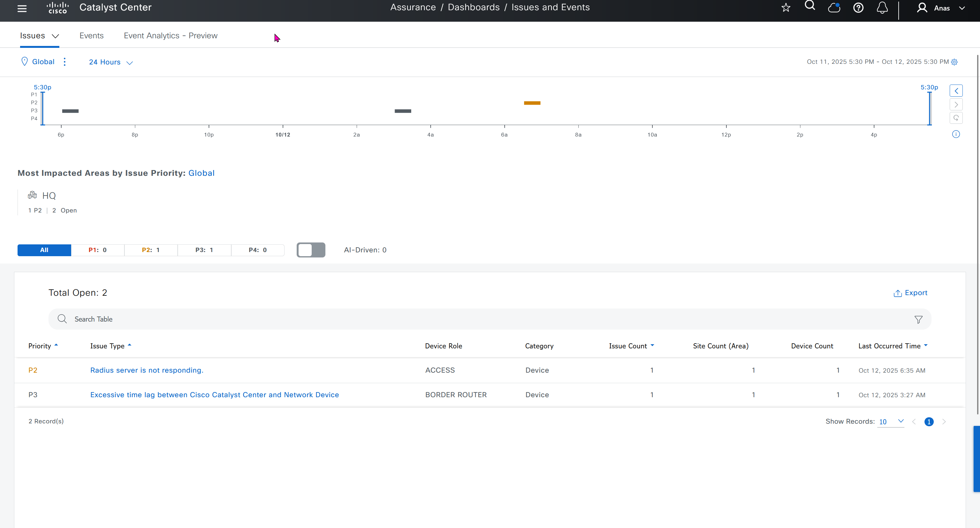
Task: Select the P2: 1 priority filter
Action: pos(151,250)
